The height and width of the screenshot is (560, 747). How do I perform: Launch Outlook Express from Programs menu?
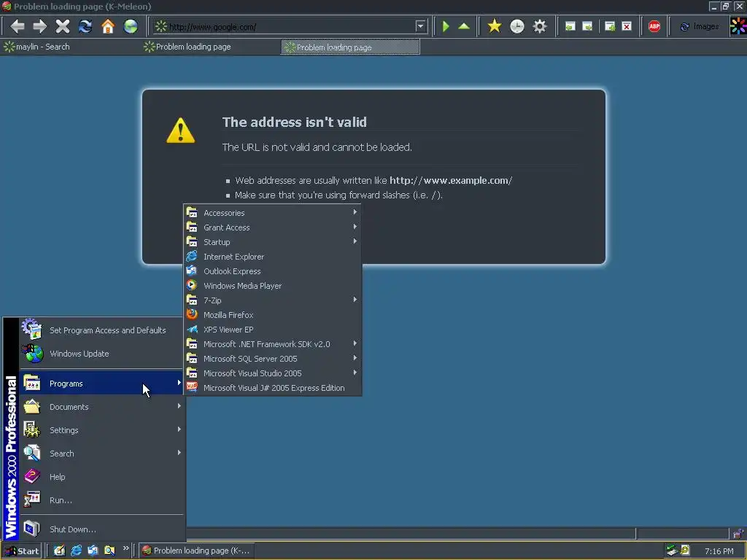pyautogui.click(x=273, y=271)
